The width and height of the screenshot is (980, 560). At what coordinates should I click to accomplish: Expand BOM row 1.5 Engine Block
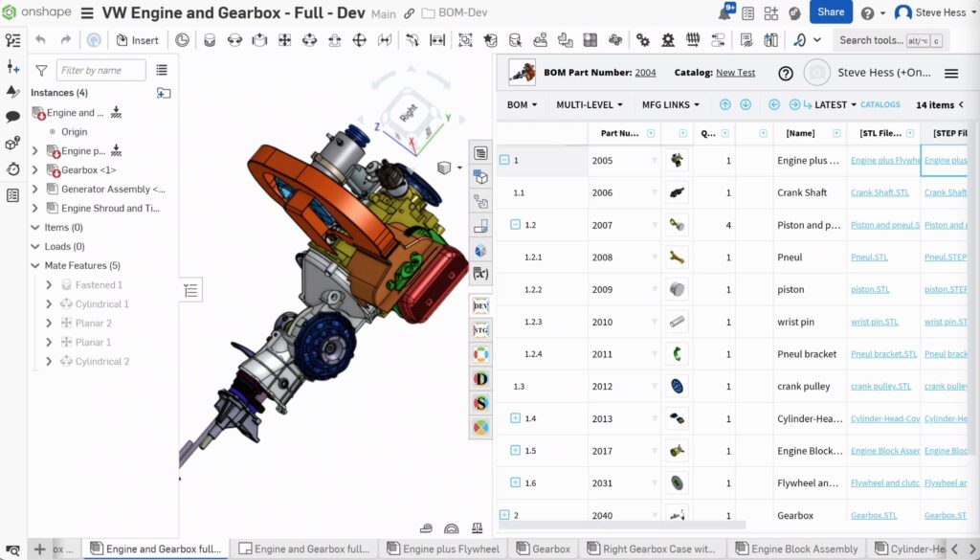pyautogui.click(x=515, y=450)
